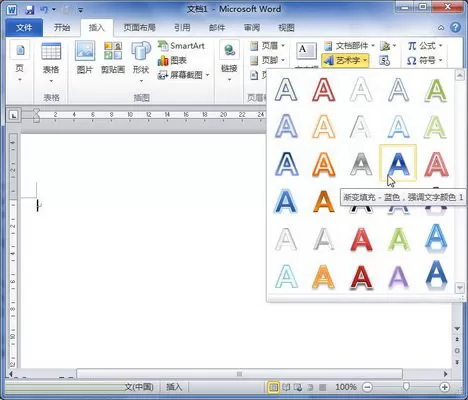Click the 文(中国) language status entry

click(139, 387)
